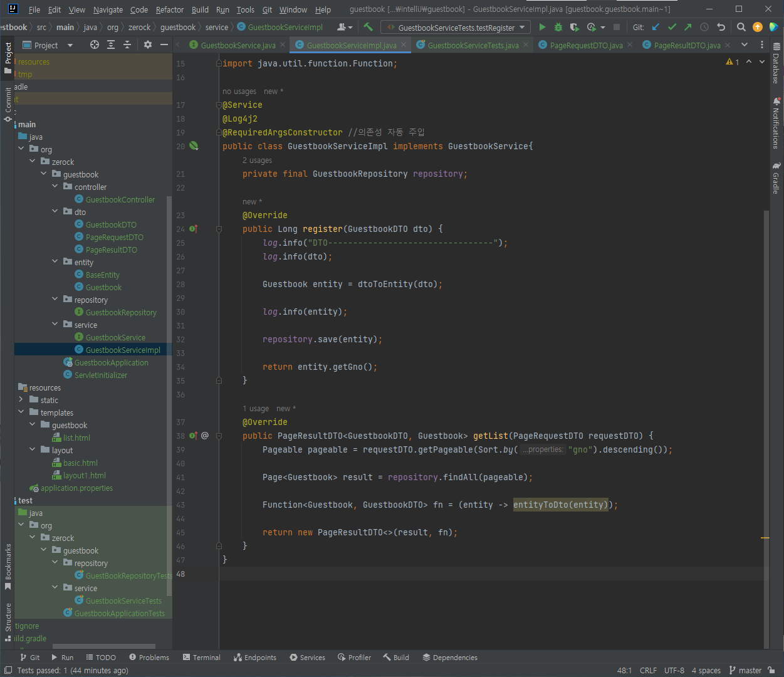
Task: Open Search Everywhere magnifier icon
Action: (741, 27)
